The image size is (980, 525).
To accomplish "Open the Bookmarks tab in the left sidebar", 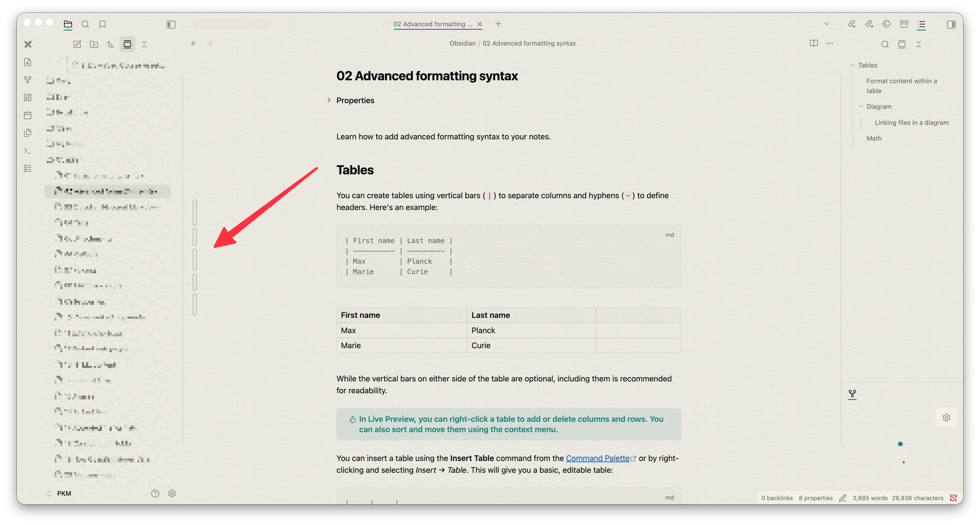I will (102, 24).
